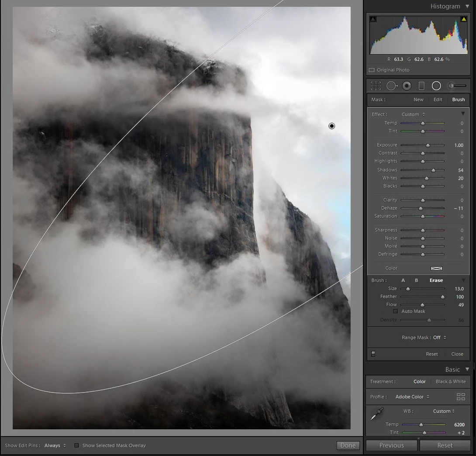Click the Sharpness slider handle

(423, 230)
